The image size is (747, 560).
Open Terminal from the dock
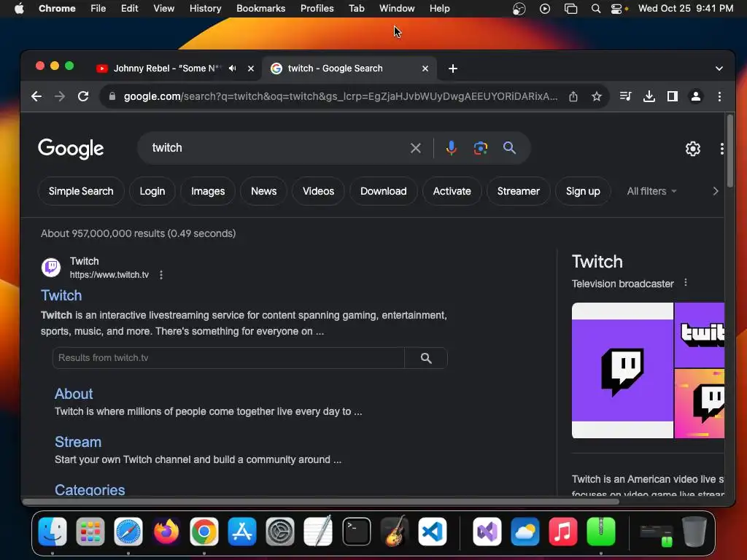(356, 531)
